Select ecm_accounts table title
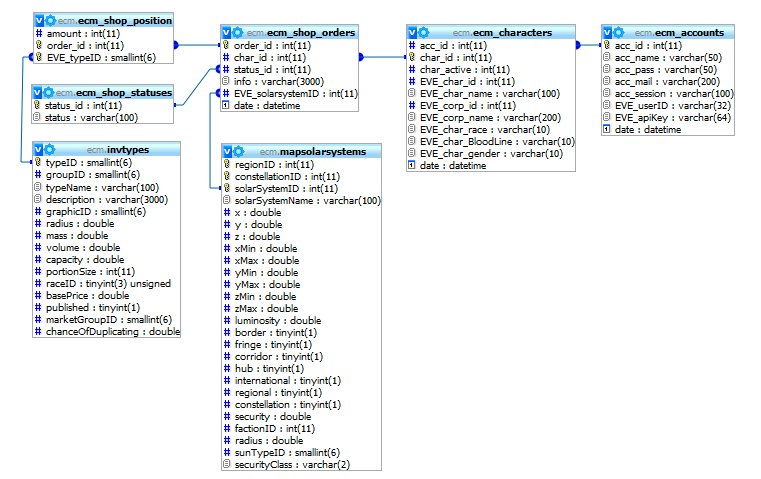This screenshot has height=479, width=761. point(679,33)
